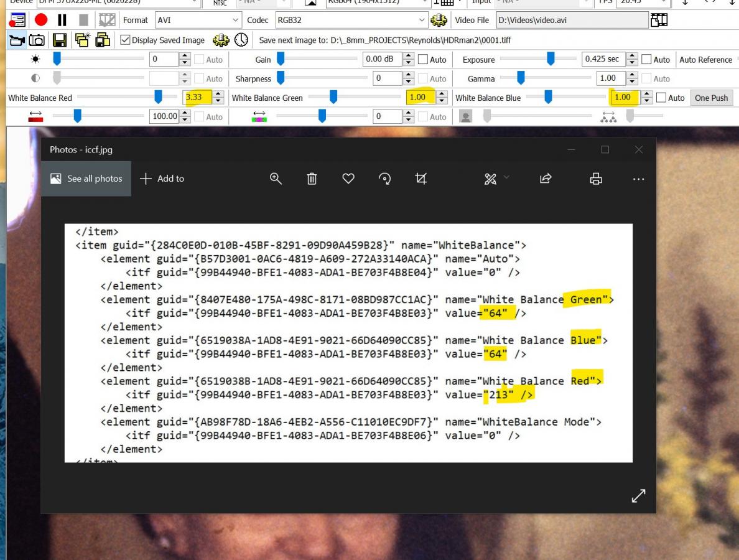Enable the Exposure Auto checkbox

[x=647, y=59]
